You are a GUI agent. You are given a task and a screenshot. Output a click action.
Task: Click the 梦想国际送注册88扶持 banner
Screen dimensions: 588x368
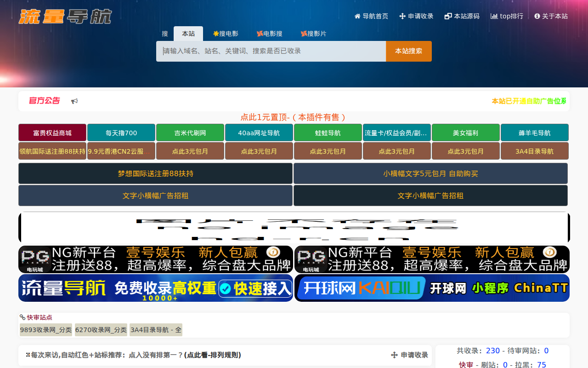coord(155,173)
